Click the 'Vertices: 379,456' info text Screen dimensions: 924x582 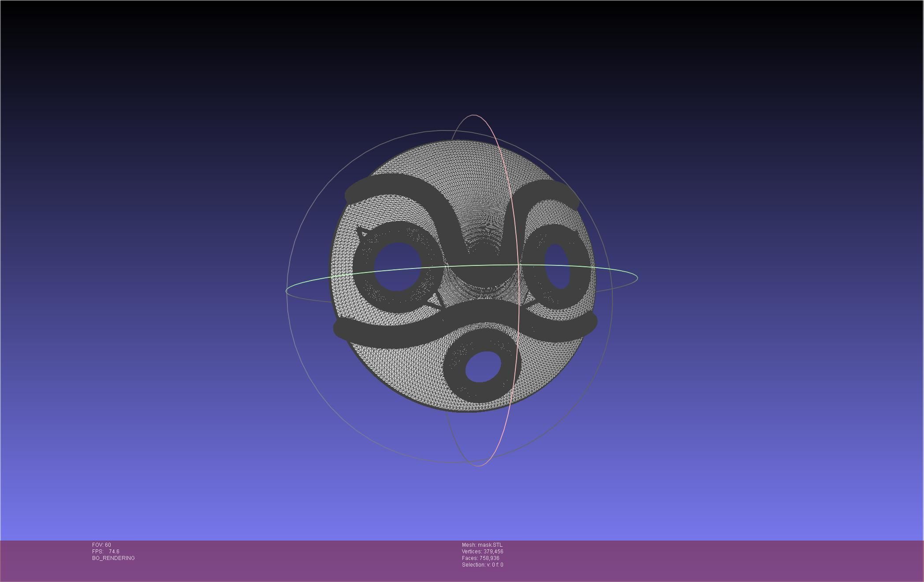pyautogui.click(x=482, y=552)
